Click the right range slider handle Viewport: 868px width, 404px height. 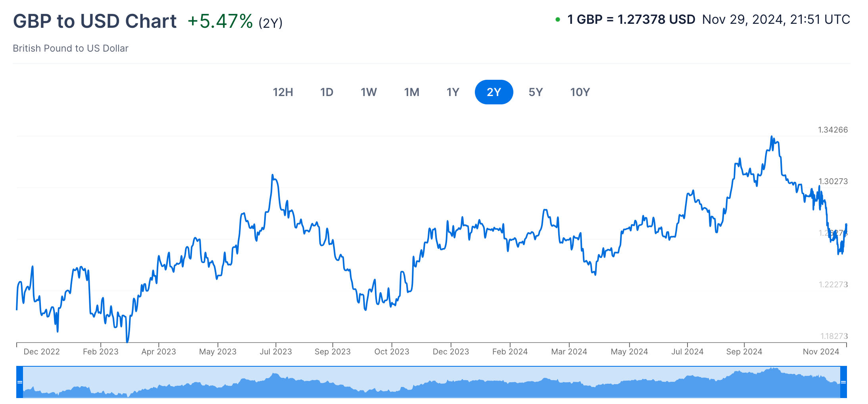(x=843, y=382)
